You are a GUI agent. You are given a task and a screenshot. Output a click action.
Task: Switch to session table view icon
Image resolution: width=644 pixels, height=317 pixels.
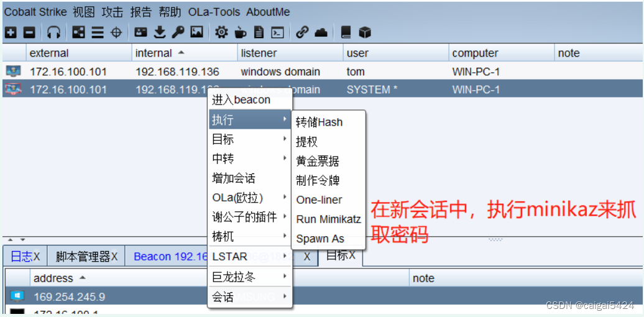click(x=98, y=32)
